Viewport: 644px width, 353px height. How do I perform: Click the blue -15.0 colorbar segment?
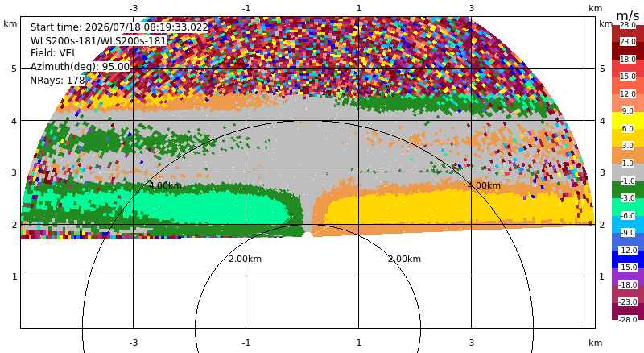coord(628,260)
